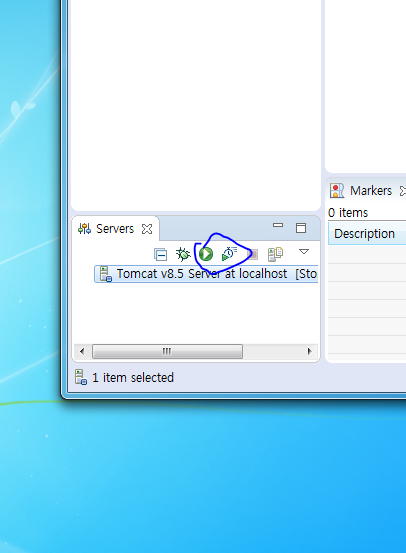Screen dimensions: 406x553
Task: Collapse all in Servers view toolbar
Action: [x=160, y=254]
